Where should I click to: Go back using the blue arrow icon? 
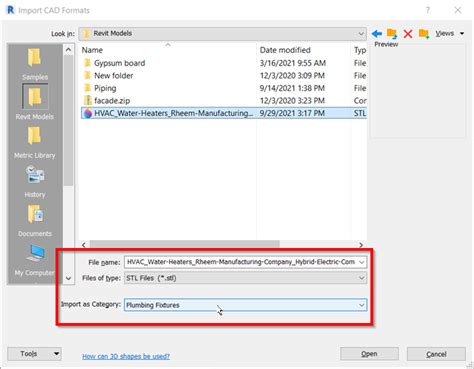point(377,33)
